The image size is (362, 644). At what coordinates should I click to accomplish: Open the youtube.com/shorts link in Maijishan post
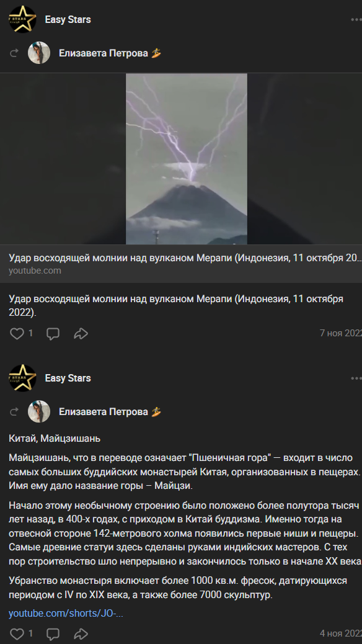point(66,613)
